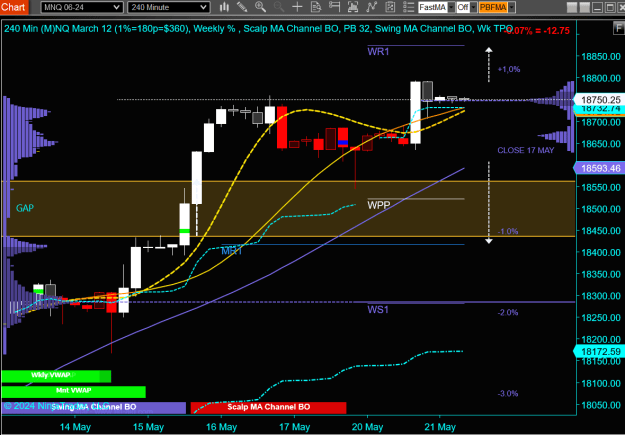The image size is (625, 435).
Task: Click the 18300.00 price axis label
Action: [601, 296]
